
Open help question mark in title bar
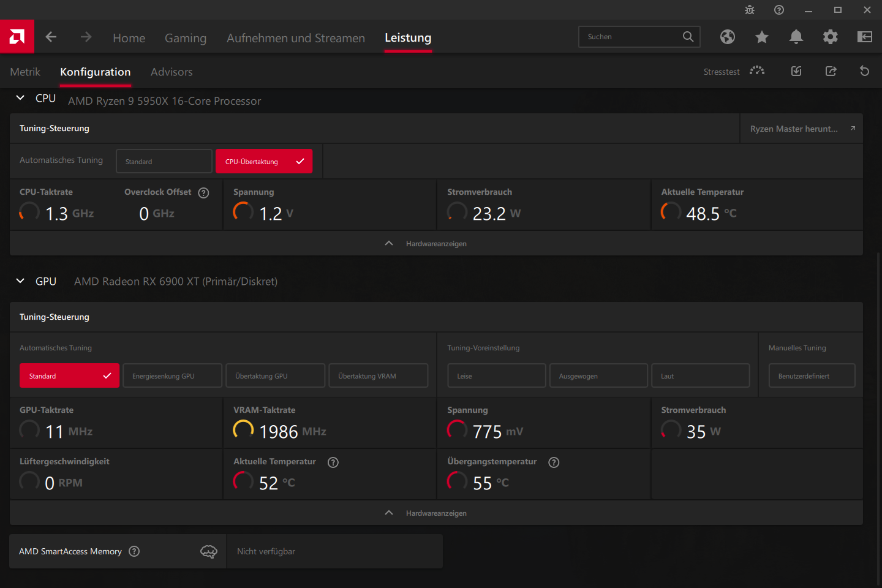[779, 10]
